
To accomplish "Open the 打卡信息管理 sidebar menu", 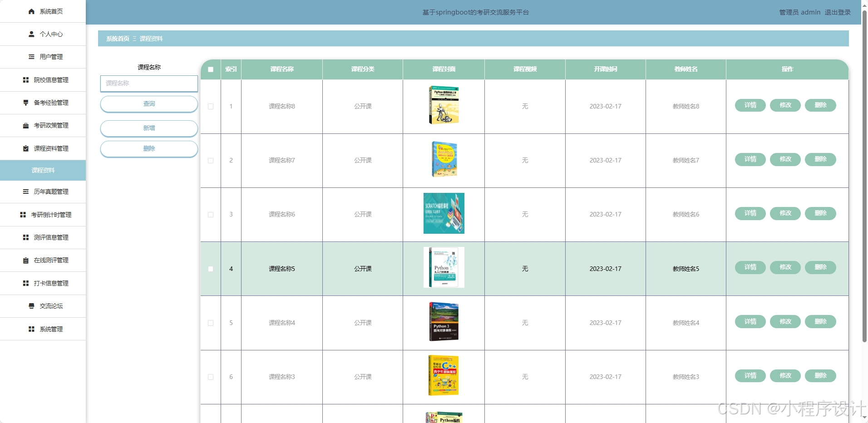I will coord(43,283).
